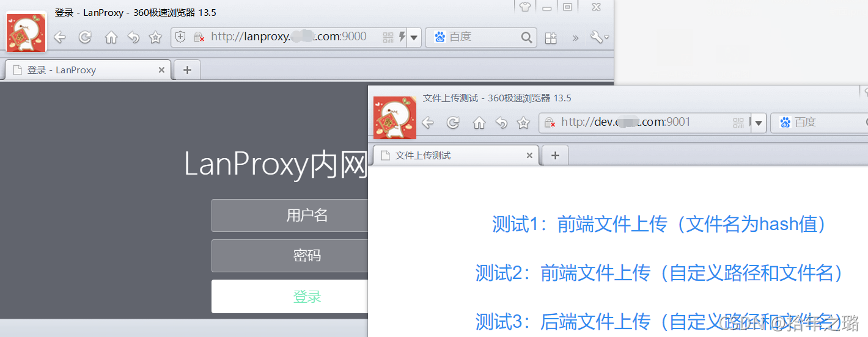Click Baidu paw icon in LanProxy search box
This screenshot has height=337, width=868.
point(440,37)
